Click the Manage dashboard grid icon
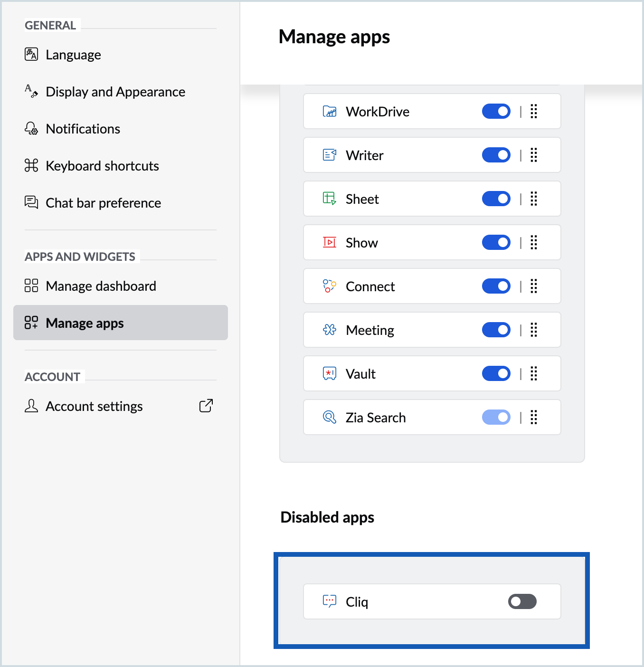Image resolution: width=644 pixels, height=667 pixels. (x=31, y=286)
